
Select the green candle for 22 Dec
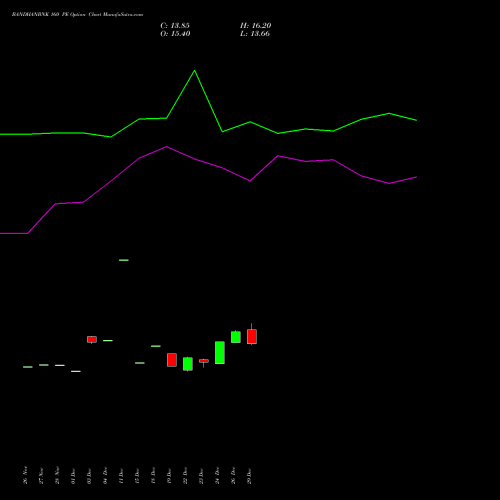point(188,364)
